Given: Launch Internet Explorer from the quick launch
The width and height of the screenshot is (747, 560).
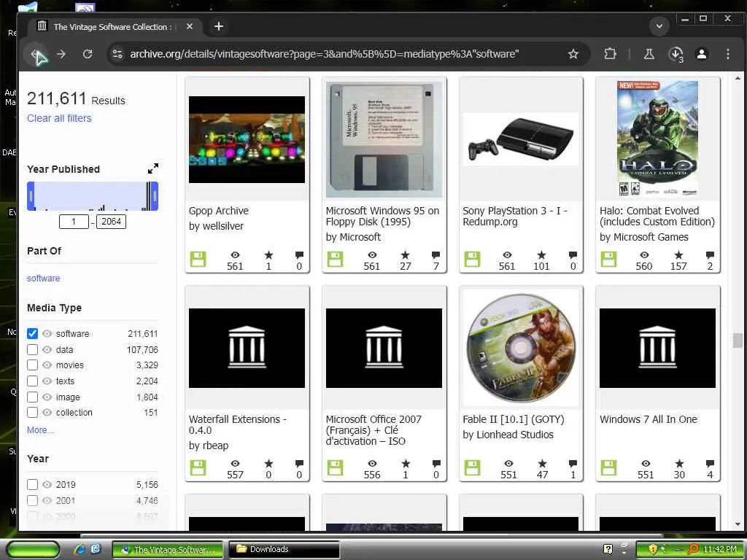Looking at the screenshot, I should tap(80, 549).
